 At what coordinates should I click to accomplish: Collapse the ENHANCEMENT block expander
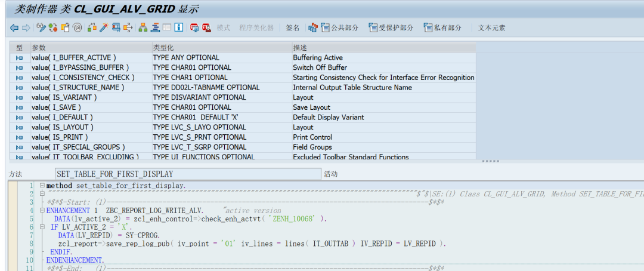[x=42, y=211]
